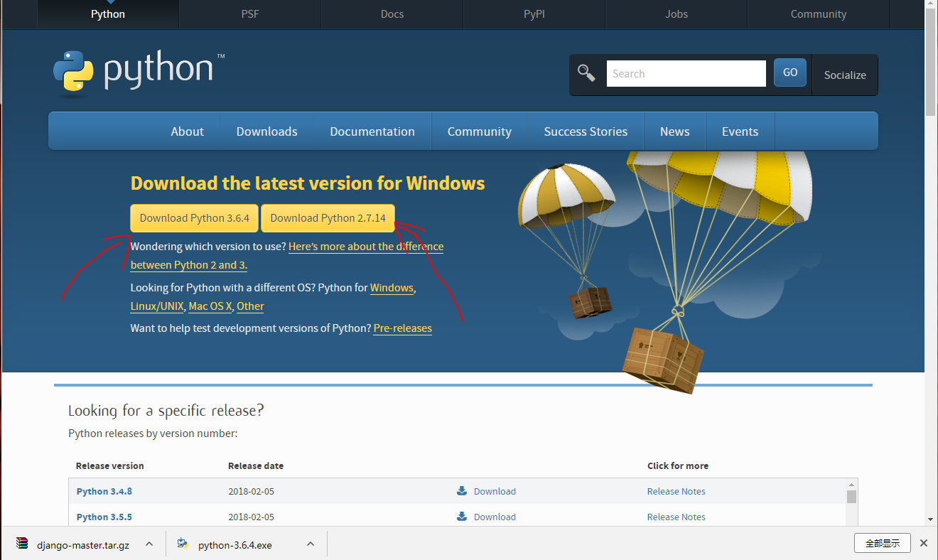Click the magnifying glass search icon
The image size is (938, 560).
pos(586,73)
